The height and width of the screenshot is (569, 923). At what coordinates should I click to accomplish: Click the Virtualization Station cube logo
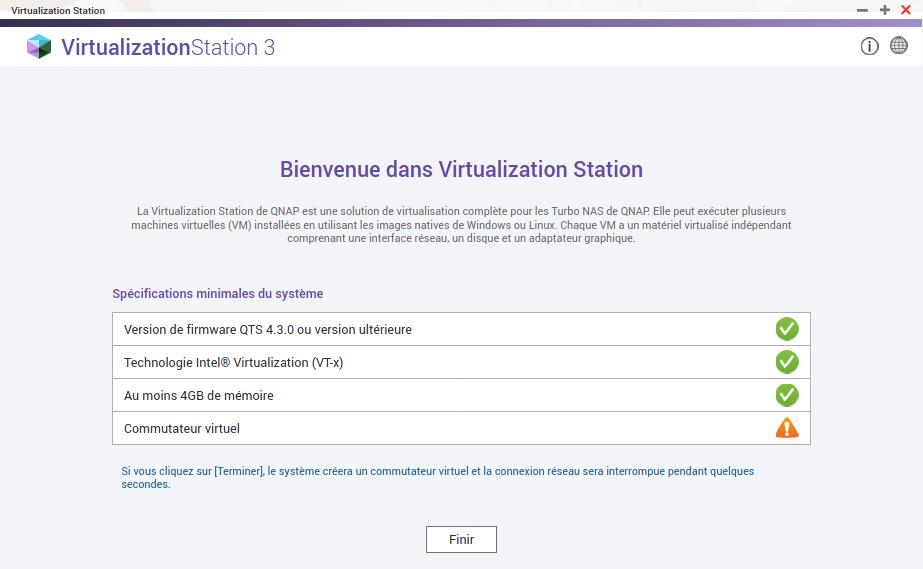click(x=39, y=47)
